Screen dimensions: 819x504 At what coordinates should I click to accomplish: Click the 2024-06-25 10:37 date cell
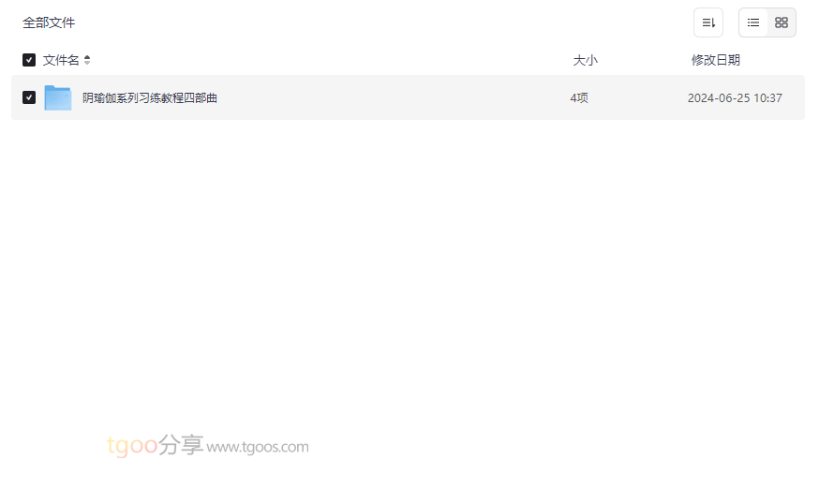click(735, 97)
